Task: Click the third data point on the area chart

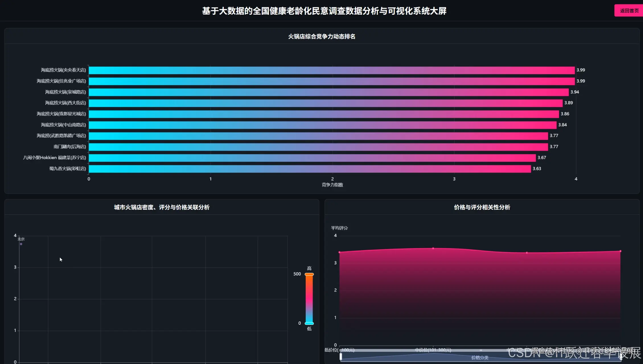Action: 527,253
